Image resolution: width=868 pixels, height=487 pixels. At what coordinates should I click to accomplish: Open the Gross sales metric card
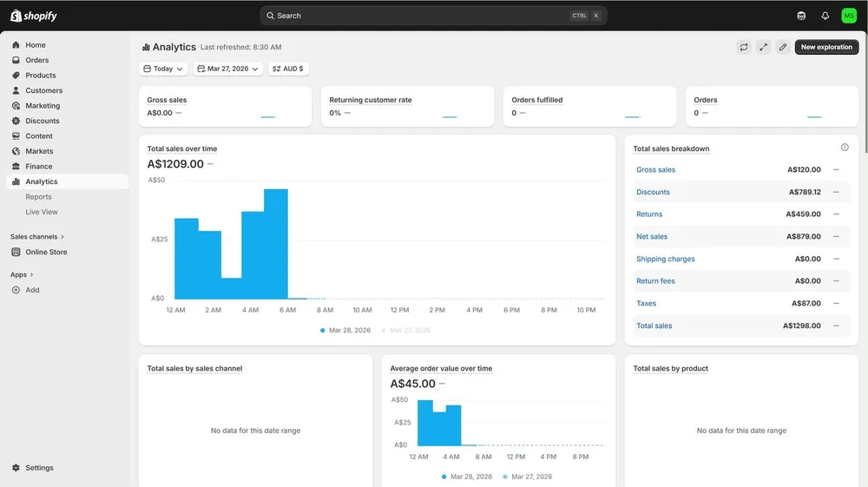point(226,106)
